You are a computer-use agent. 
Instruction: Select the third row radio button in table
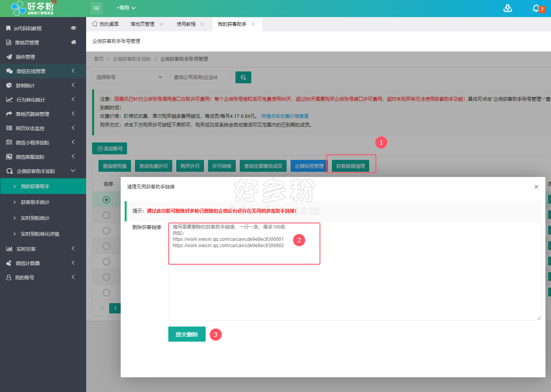pos(106,231)
